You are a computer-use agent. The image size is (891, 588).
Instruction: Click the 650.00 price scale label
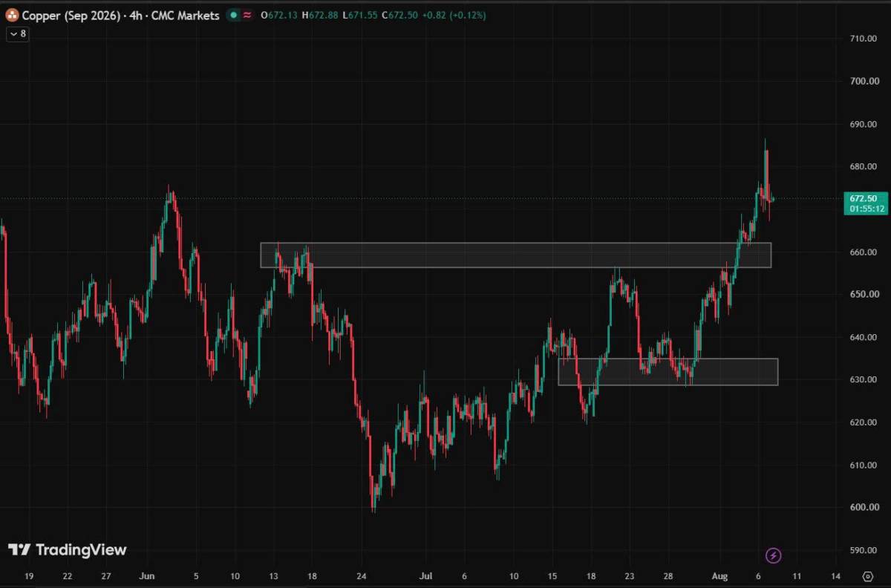pyautogui.click(x=864, y=295)
